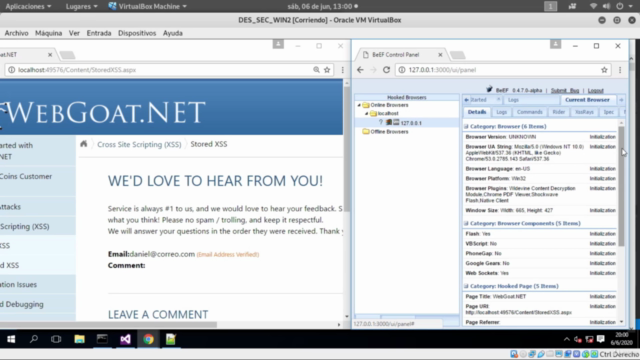Image resolution: width=640 pixels, height=360 pixels.
Task: Collapse localhost folder in Hooked Browsers
Action: click(x=367, y=113)
